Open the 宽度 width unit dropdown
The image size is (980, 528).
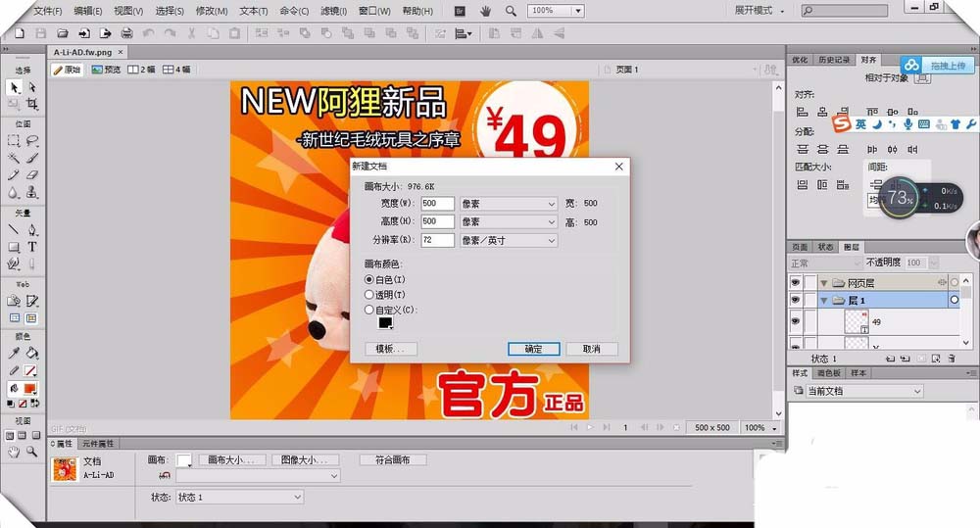pos(508,204)
